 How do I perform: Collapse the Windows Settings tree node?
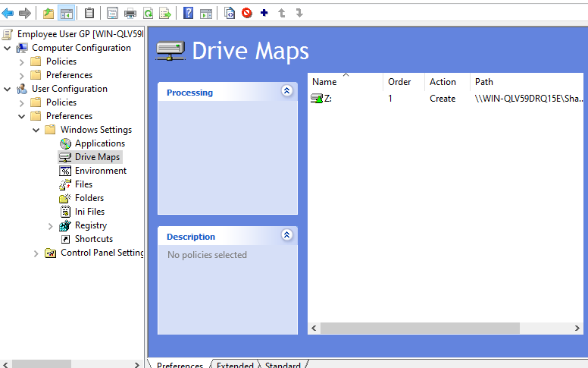(x=36, y=131)
